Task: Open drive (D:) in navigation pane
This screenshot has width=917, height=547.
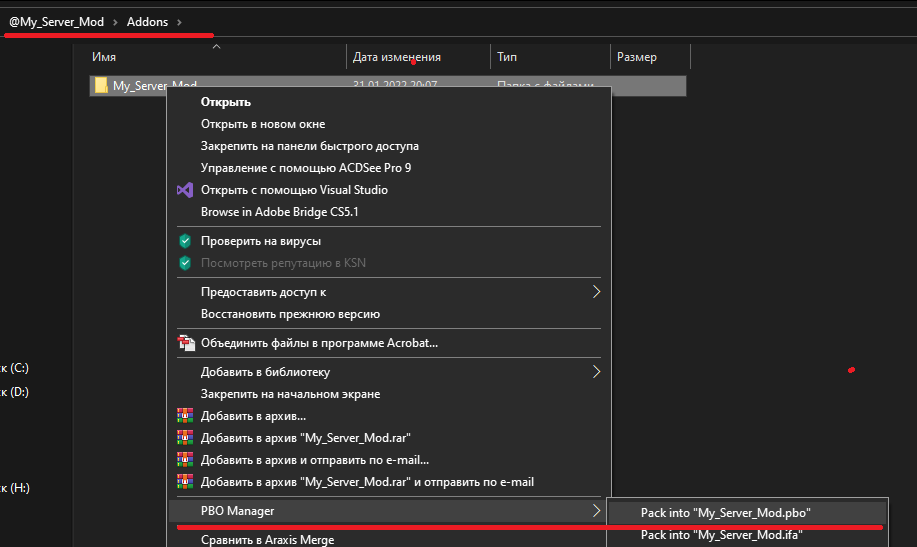Action: point(15,392)
